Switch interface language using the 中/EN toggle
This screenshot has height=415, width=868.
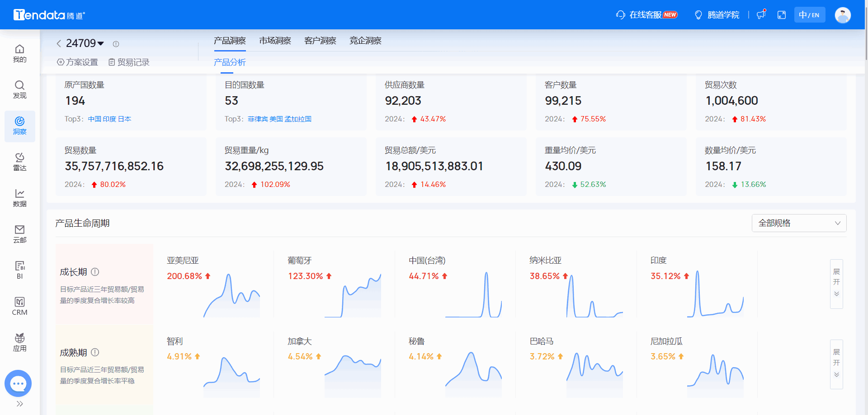(x=809, y=14)
